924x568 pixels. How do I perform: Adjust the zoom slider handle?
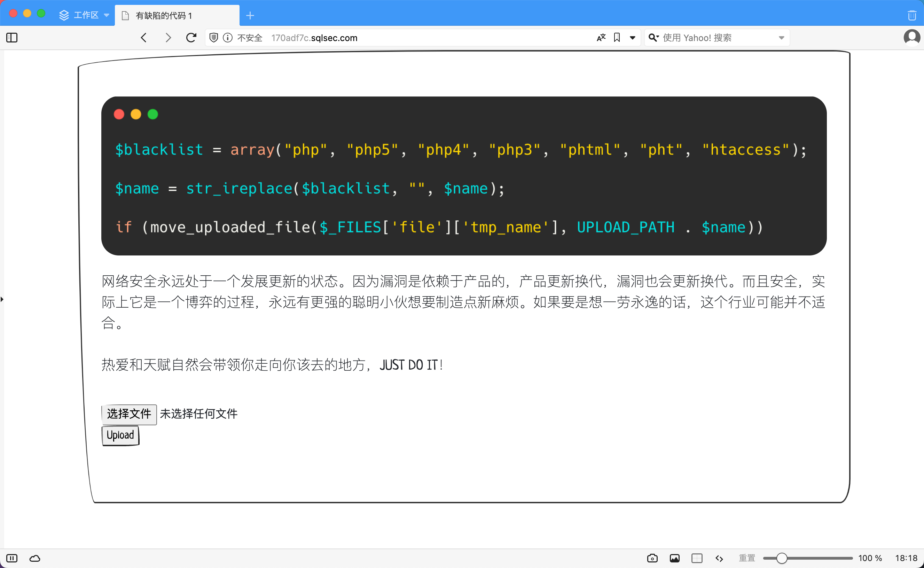[782, 558]
